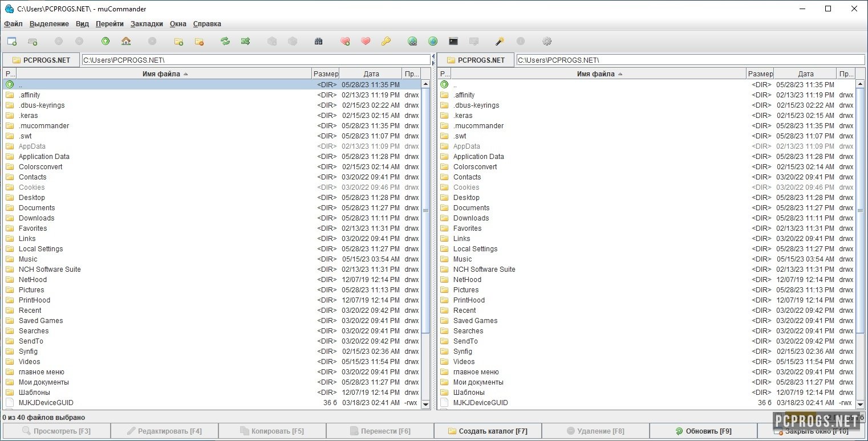The image size is (868, 441).
Task: Sort right panel by Дата column
Action: (x=805, y=73)
